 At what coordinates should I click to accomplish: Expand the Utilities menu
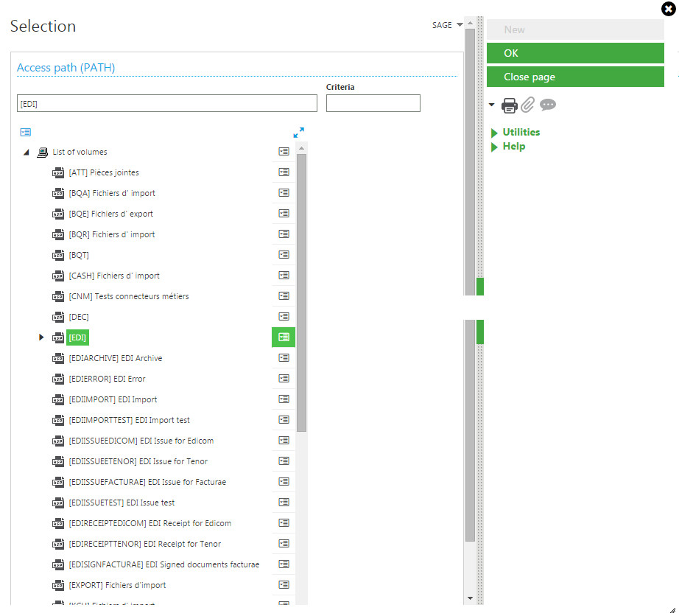[521, 133]
